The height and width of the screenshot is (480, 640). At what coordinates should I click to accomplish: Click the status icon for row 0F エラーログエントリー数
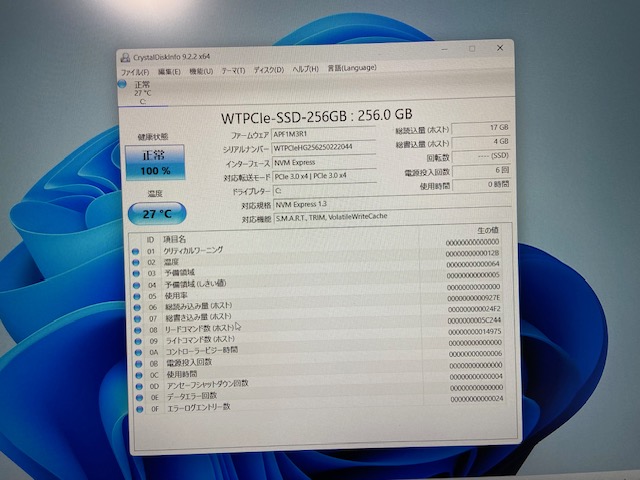140,409
